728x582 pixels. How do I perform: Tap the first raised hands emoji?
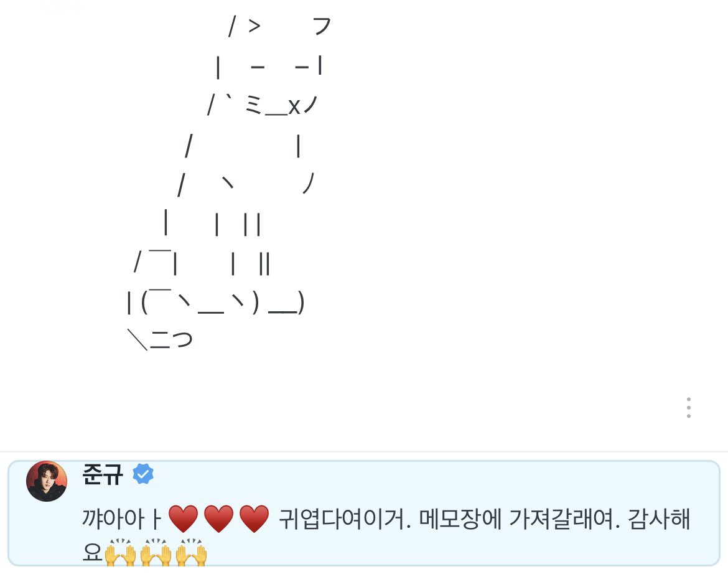coord(120,552)
